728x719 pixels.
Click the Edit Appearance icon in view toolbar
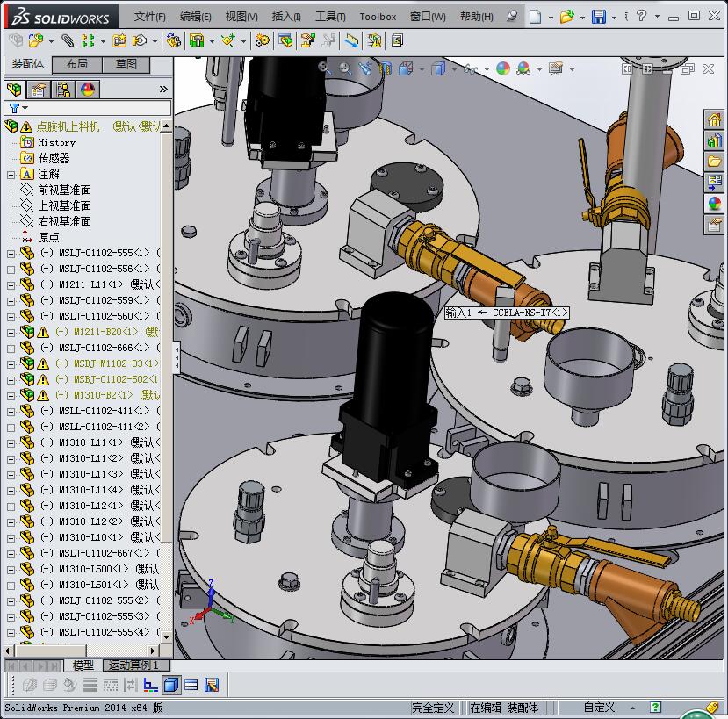coord(503,68)
